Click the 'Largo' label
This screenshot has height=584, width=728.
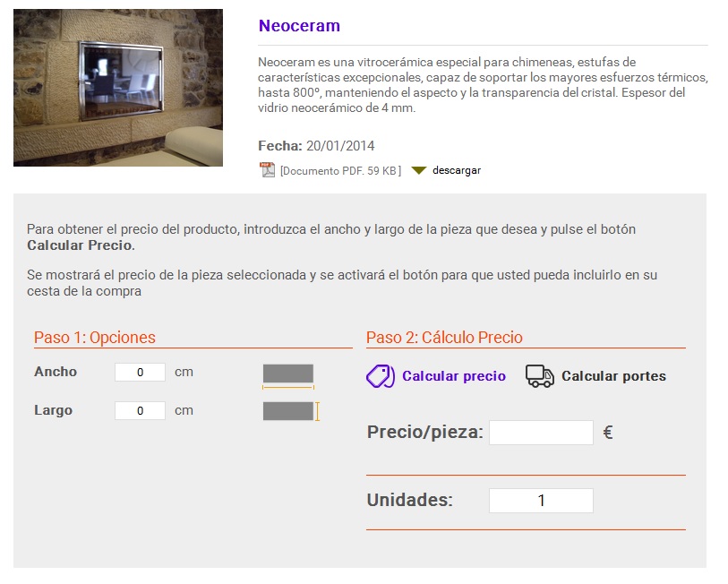point(54,410)
